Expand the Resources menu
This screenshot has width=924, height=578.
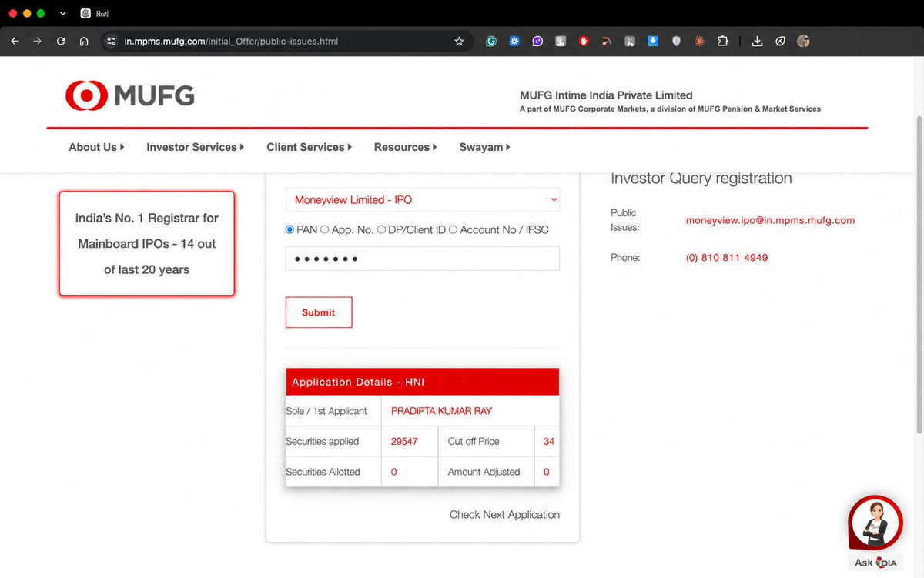point(405,147)
